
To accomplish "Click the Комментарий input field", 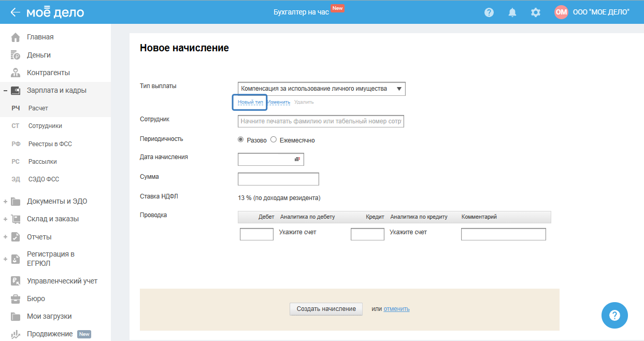I will (504, 234).
